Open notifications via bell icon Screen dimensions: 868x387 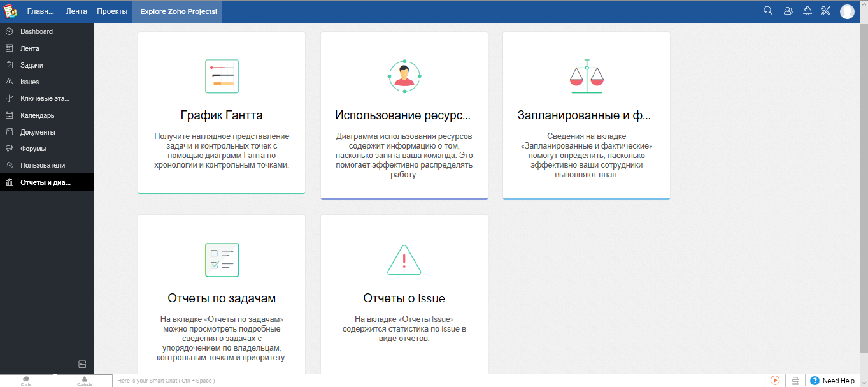click(806, 11)
